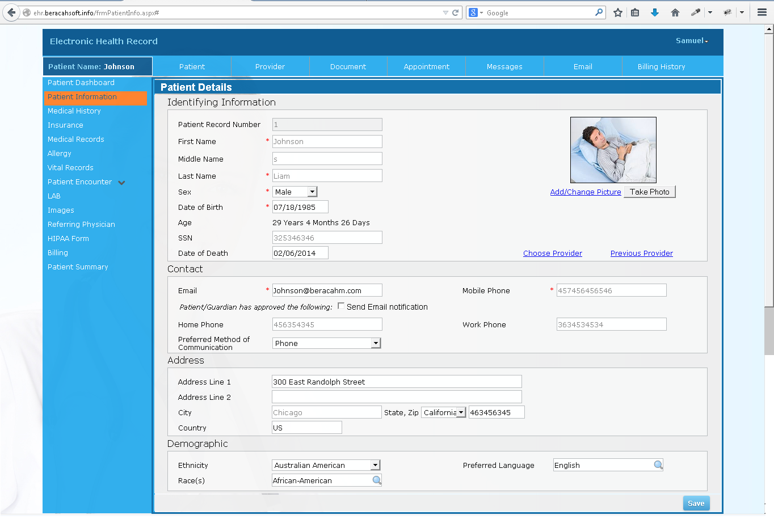Image resolution: width=774 pixels, height=532 pixels.
Task: Open Patient Dashboard in sidebar
Action: (81, 83)
